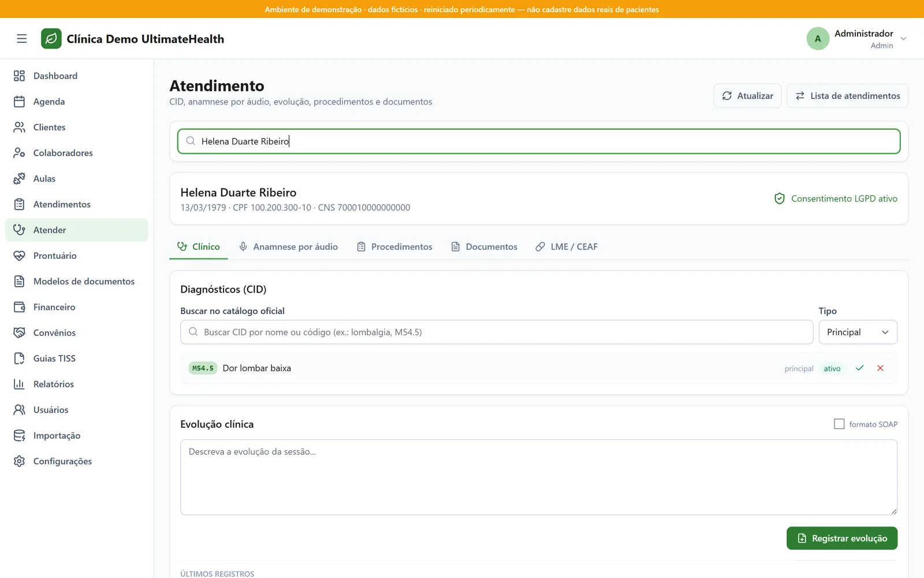Click the magnifier icon in patient search
This screenshot has width=924, height=578.
click(x=191, y=141)
